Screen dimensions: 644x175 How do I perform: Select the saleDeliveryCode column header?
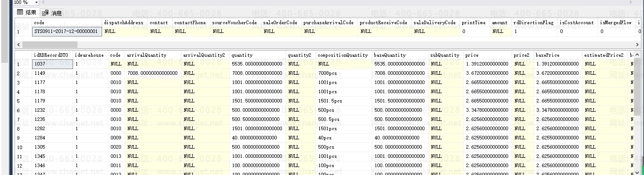point(435,22)
